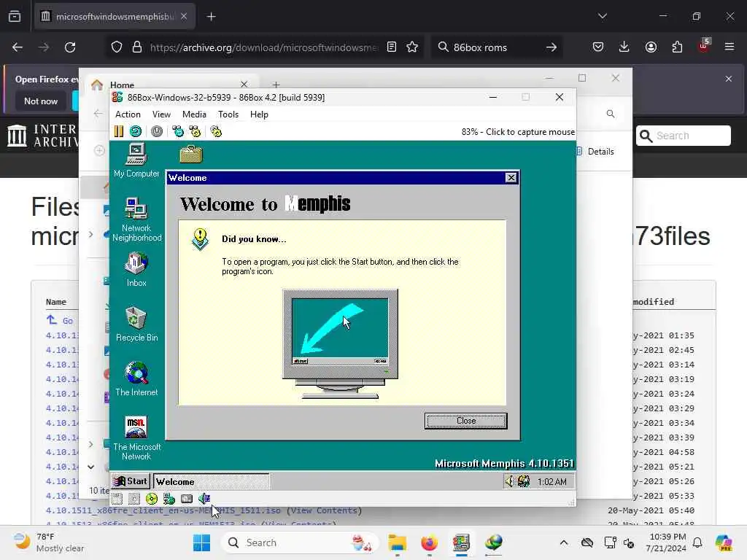Image resolution: width=747 pixels, height=560 pixels.
Task: Reload the archive.org page
Action: pyautogui.click(x=70, y=47)
